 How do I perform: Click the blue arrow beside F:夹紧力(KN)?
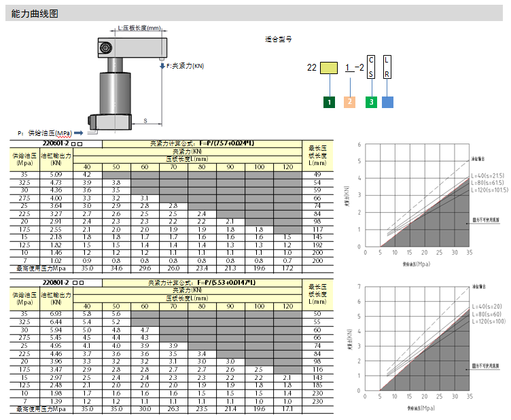(x=162, y=66)
